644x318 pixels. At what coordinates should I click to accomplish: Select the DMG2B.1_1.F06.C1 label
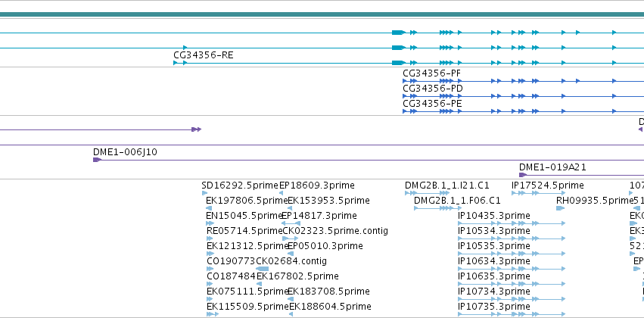click(457, 201)
